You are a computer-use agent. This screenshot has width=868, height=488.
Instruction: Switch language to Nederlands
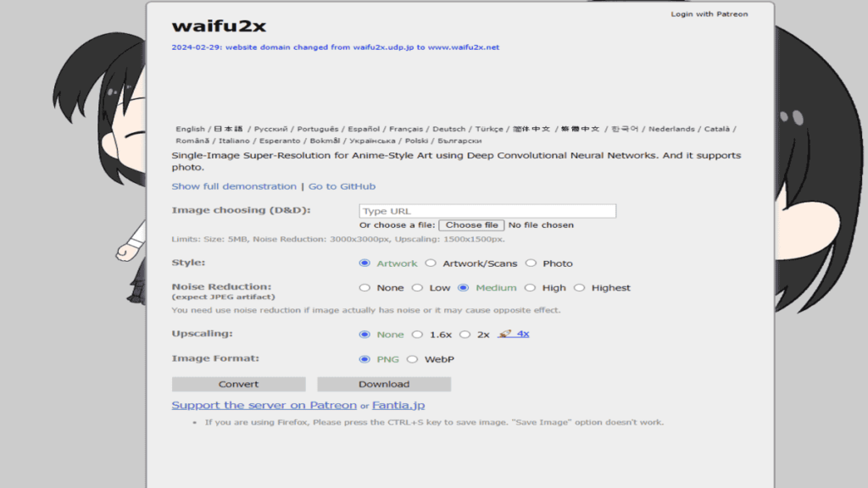click(671, 129)
